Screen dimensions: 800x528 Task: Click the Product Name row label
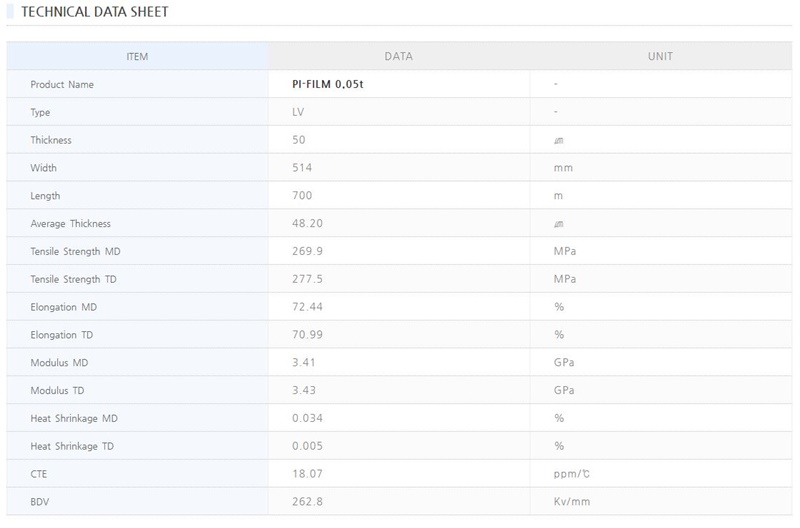pyautogui.click(x=62, y=85)
